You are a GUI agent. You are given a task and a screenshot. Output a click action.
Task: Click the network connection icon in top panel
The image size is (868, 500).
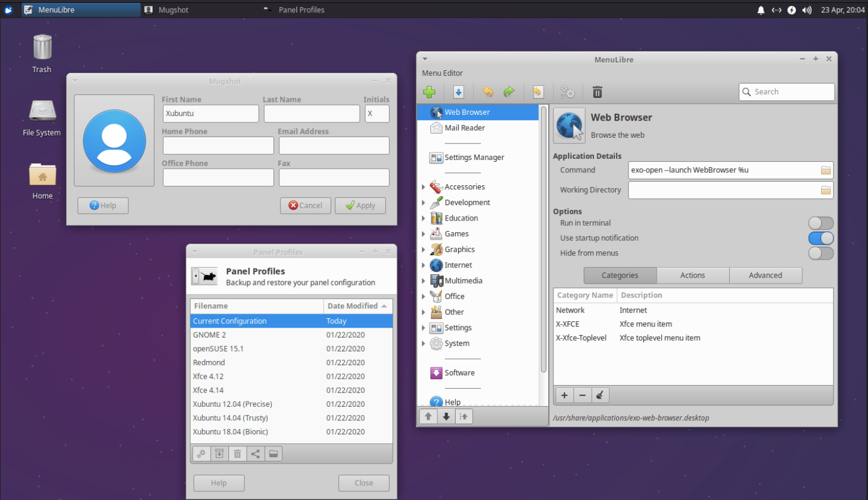coord(777,10)
